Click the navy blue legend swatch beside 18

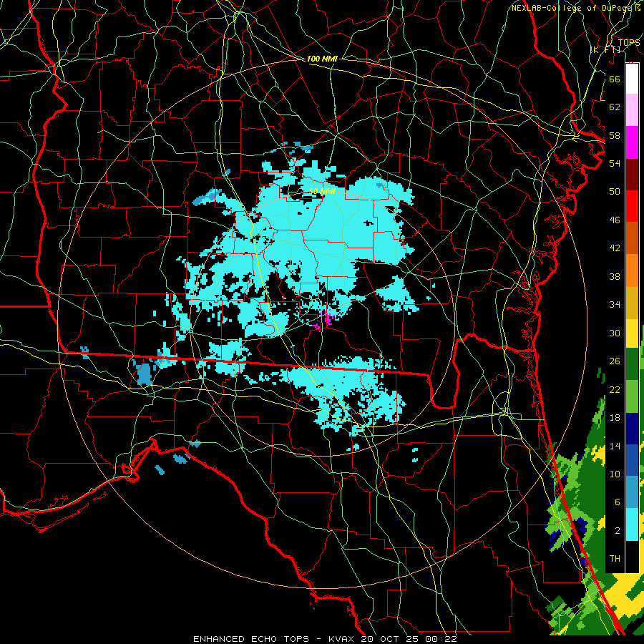(x=632, y=429)
